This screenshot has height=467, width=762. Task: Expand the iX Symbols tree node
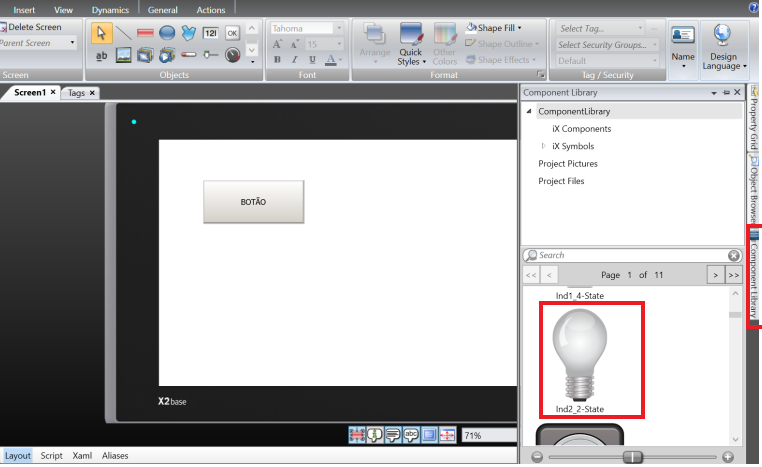pos(543,146)
